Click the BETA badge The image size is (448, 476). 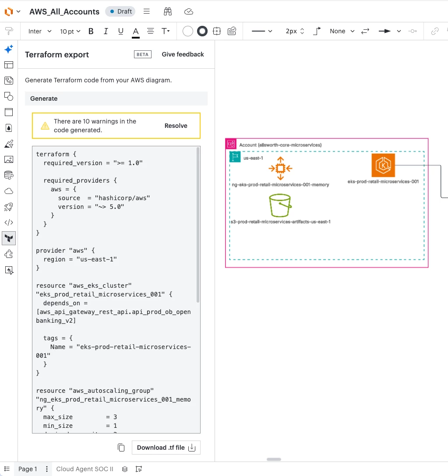[x=143, y=54]
